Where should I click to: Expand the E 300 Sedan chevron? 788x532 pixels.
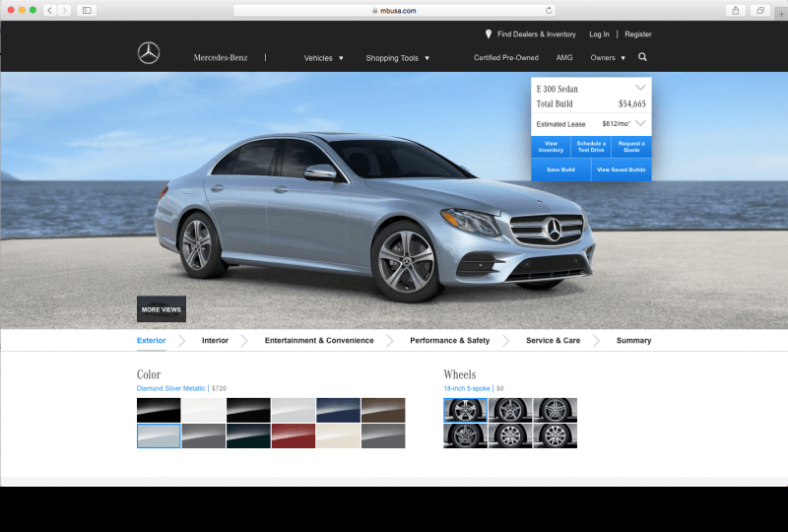click(x=639, y=88)
